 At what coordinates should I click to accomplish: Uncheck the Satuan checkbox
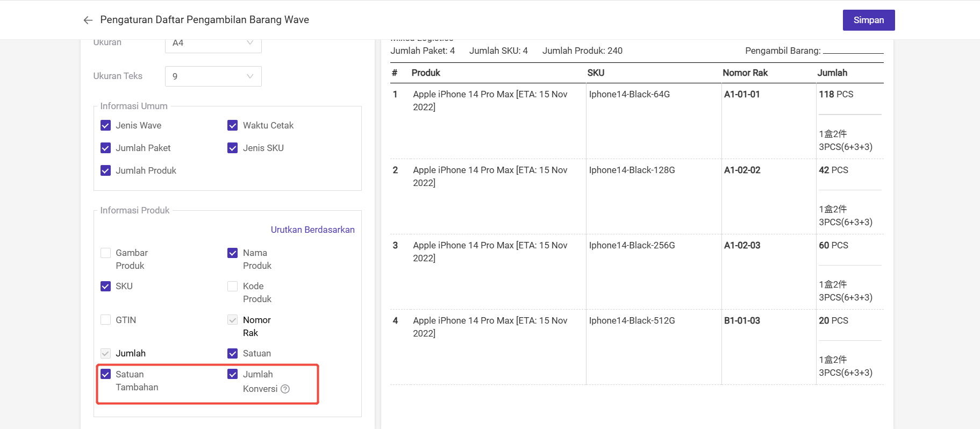point(233,353)
